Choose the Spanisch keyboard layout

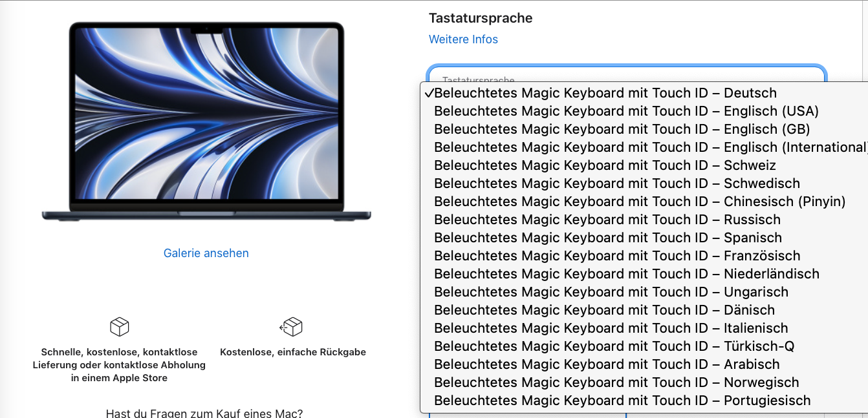coord(644,238)
